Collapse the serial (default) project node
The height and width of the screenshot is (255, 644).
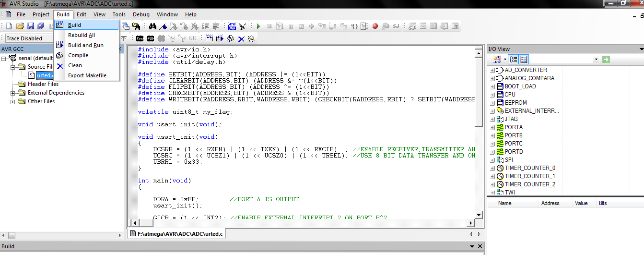coord(4,58)
